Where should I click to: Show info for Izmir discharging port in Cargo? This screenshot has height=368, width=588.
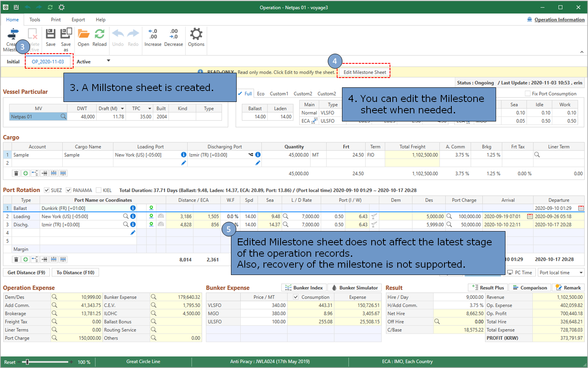click(x=258, y=155)
